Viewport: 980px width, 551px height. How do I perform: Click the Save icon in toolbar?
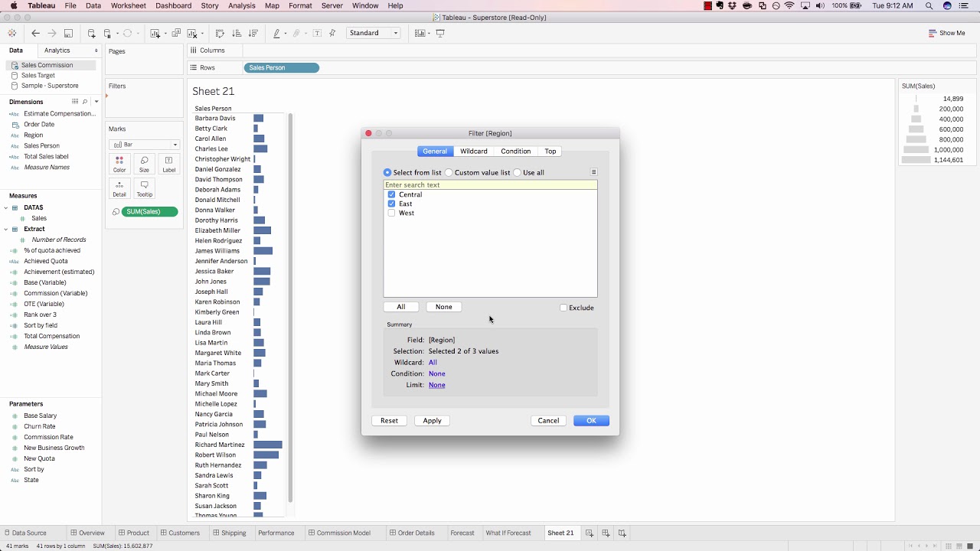pos(68,33)
